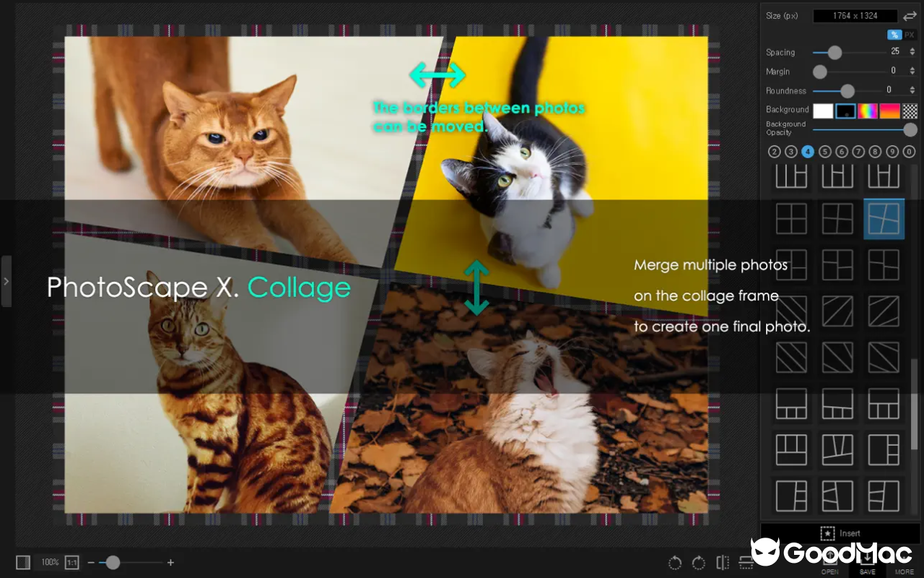Click the Background Opacity slider handle
This screenshot has width=924, height=578.
tap(910, 129)
